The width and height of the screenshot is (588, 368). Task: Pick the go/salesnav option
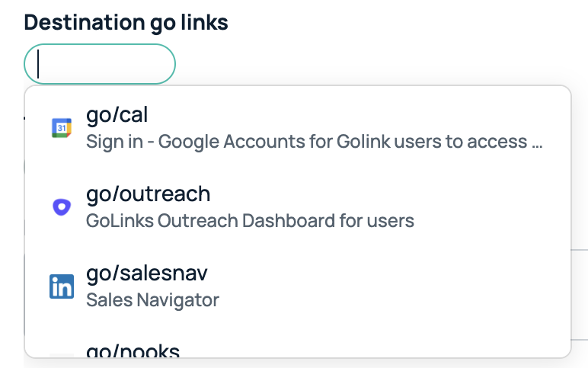pos(297,286)
